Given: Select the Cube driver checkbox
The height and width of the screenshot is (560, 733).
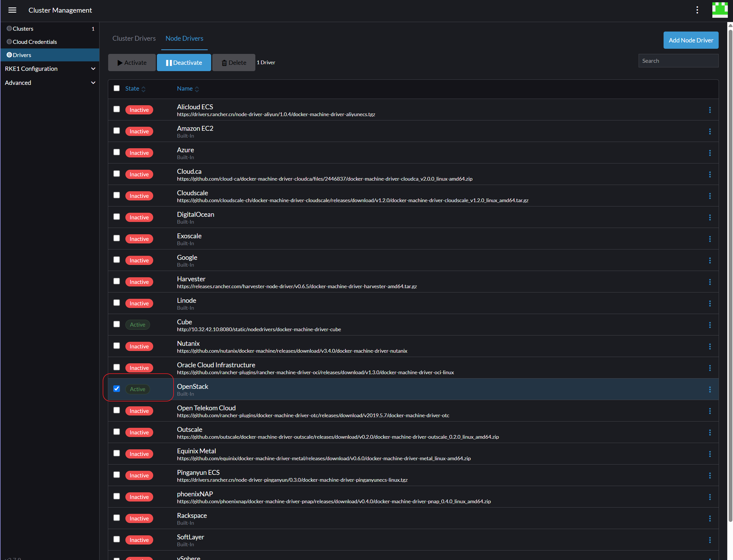Looking at the screenshot, I should point(116,324).
